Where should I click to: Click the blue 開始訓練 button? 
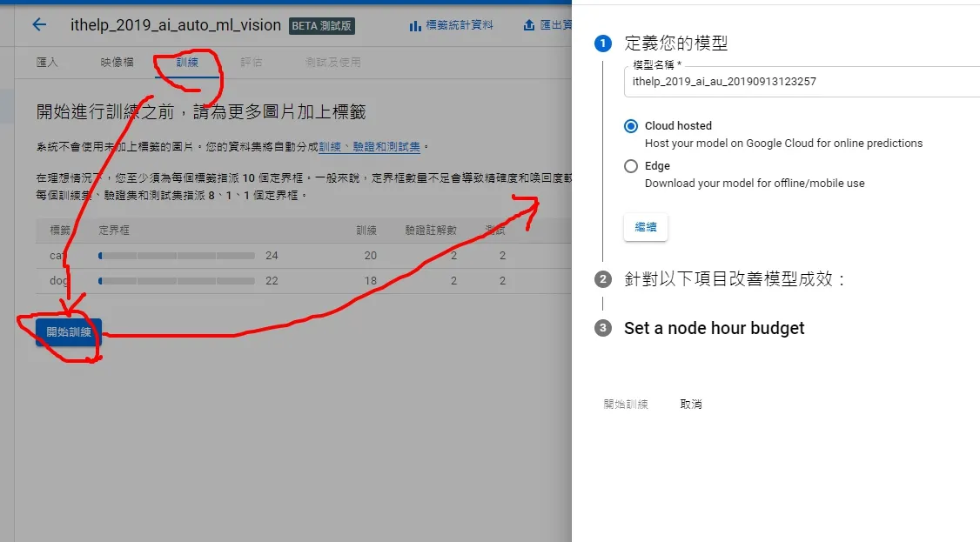click(69, 331)
